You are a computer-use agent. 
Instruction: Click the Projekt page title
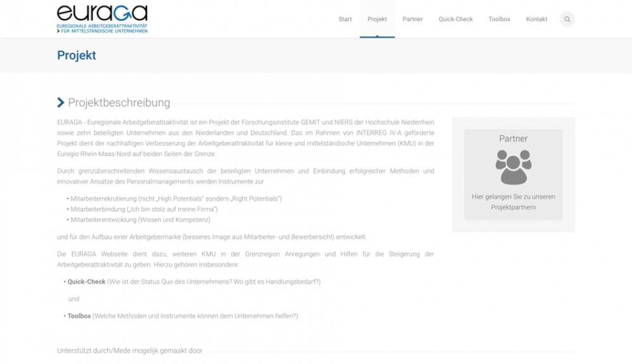(x=76, y=55)
